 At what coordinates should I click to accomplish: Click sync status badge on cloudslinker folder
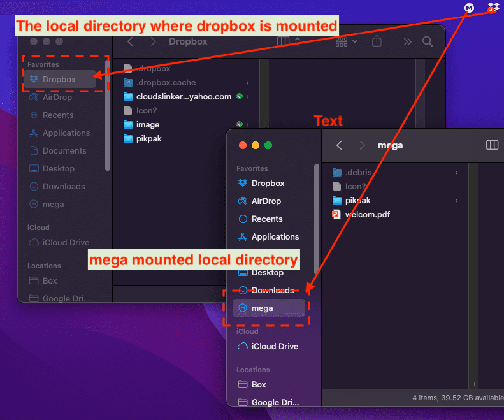[x=240, y=96]
